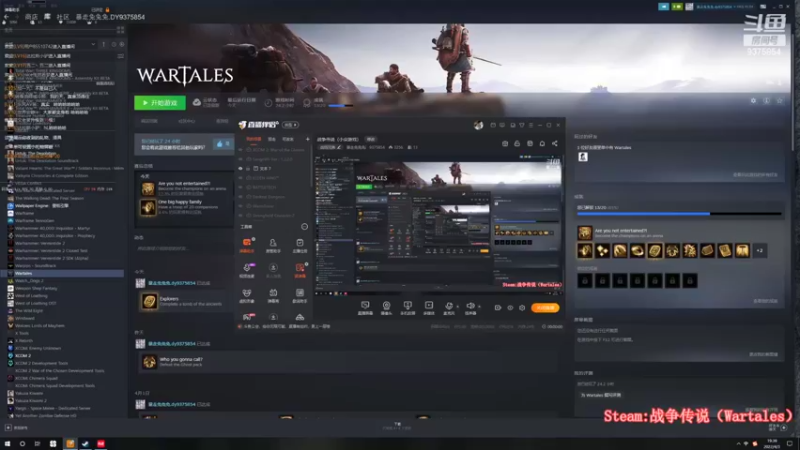800x450 pixels.
Task: Open game settings gear on Wartales page
Action: pyautogui.click(x=753, y=101)
